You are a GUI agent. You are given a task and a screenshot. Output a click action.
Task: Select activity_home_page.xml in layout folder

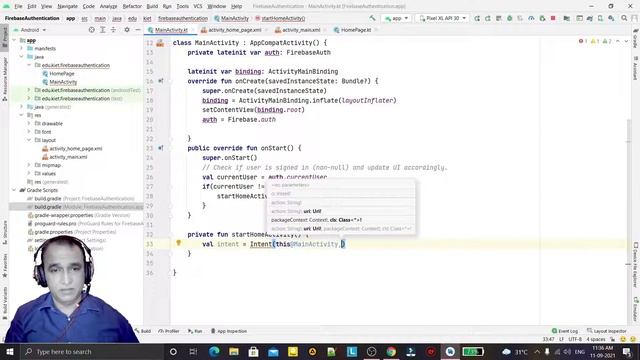pyautogui.click(x=76, y=148)
